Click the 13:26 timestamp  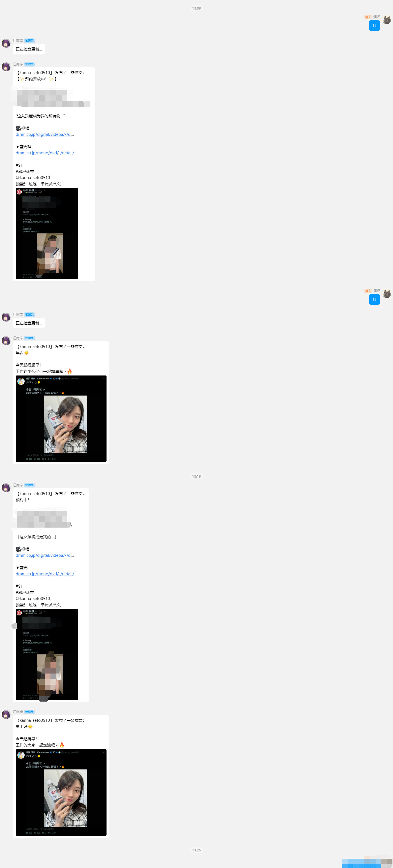click(x=197, y=850)
